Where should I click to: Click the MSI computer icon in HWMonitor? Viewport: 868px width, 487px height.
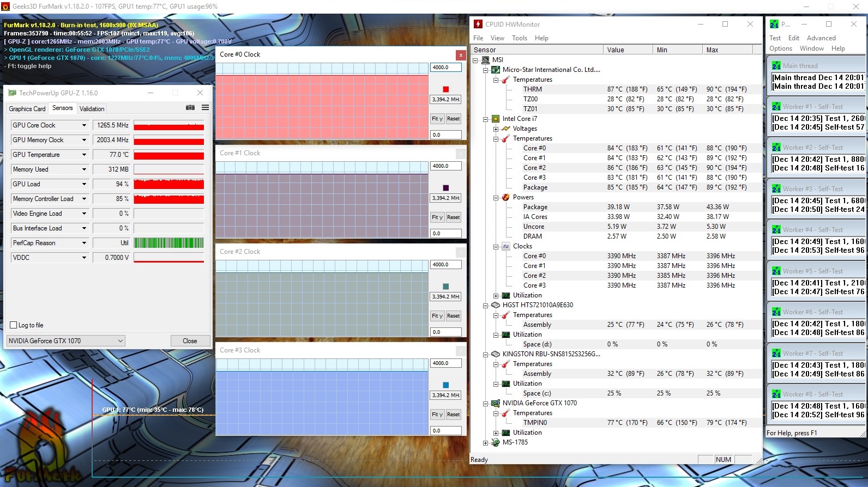click(x=485, y=60)
